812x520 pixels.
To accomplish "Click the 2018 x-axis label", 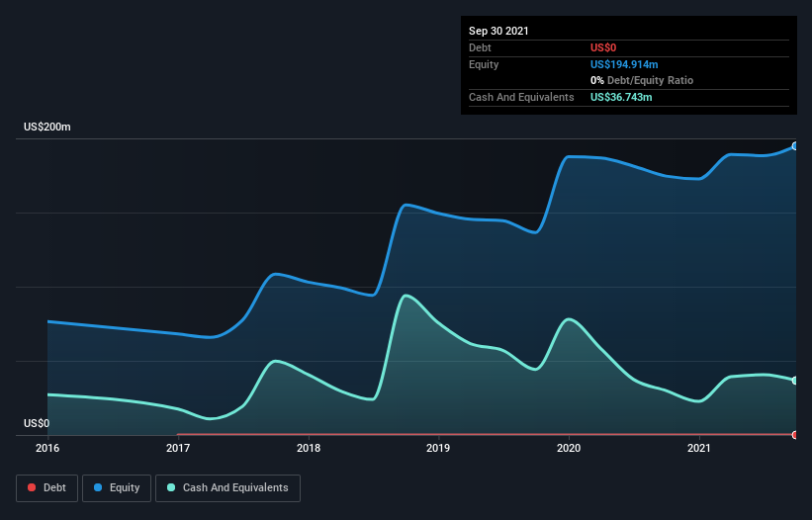I will [x=309, y=448].
